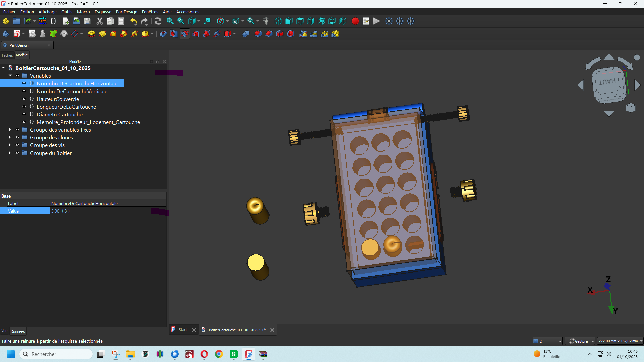
Task: Switch to the Tâches tab
Action: (x=7, y=55)
